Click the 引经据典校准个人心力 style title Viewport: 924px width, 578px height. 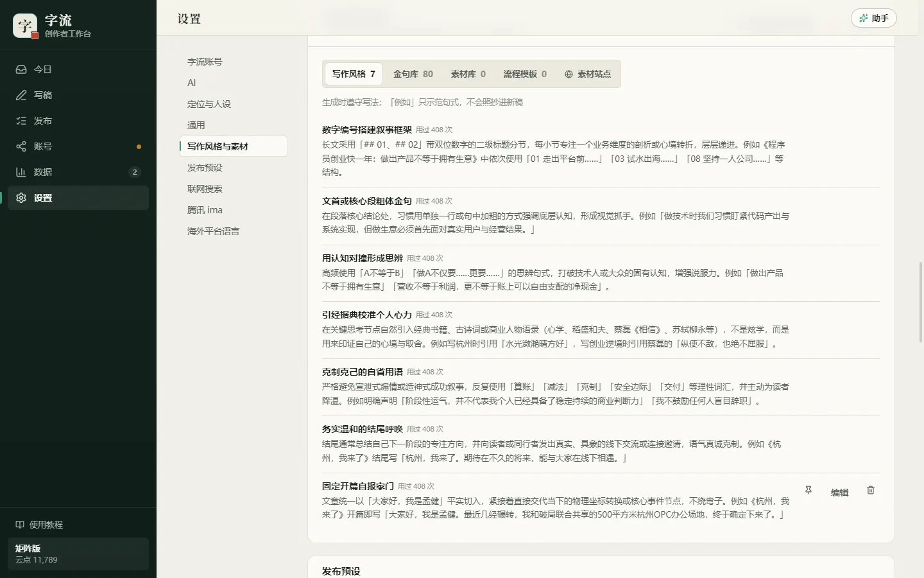point(367,315)
